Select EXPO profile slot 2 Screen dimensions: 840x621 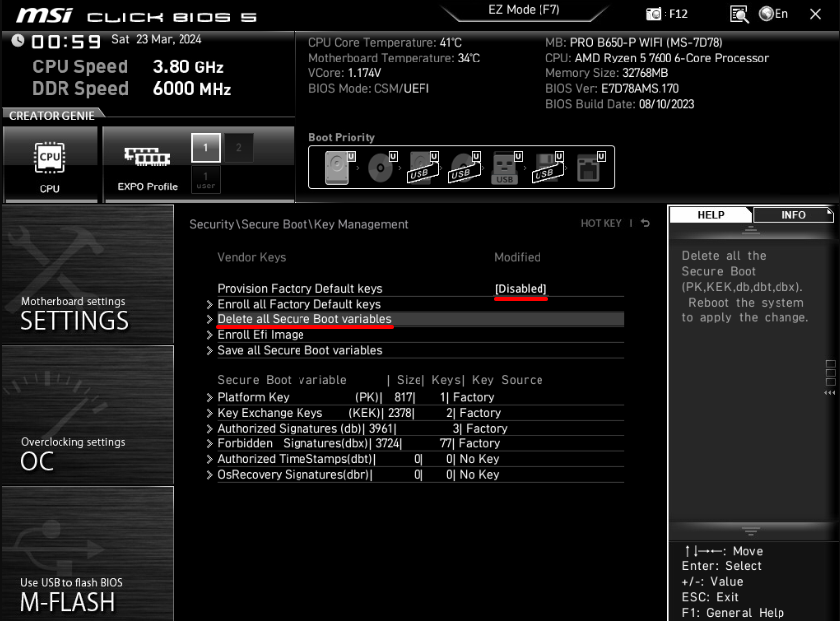(x=238, y=147)
